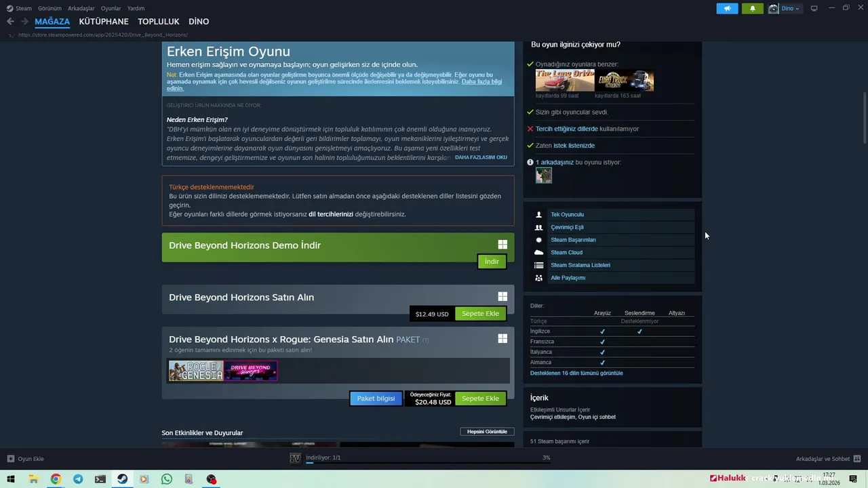Click the page vertical scrollbar

coord(865,117)
